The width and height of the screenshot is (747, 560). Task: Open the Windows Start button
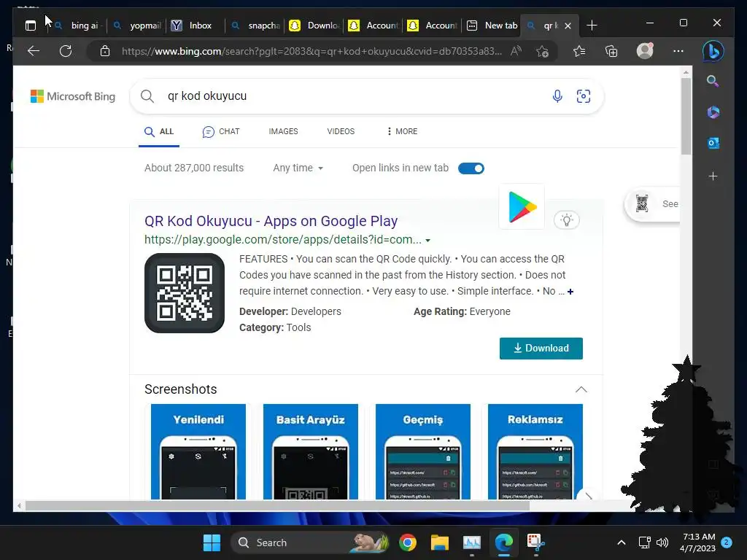coord(212,542)
